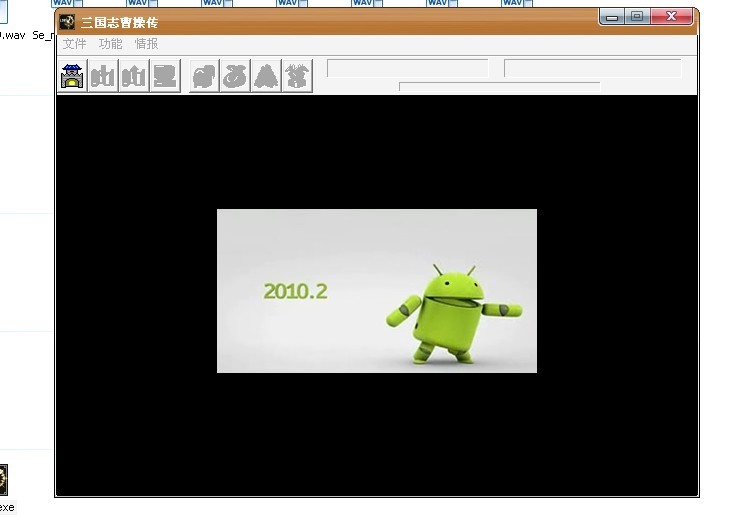Image resolution: width=744 pixels, height=530 pixels.
Task: Open the 功能 menu
Action: coord(111,44)
